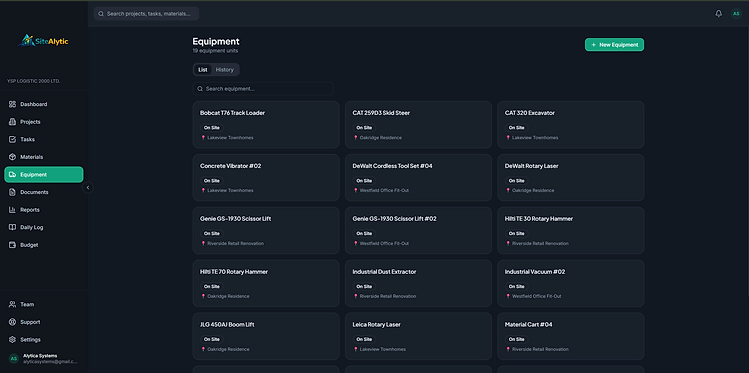
Task: Focus the global search projects field
Action: click(146, 14)
